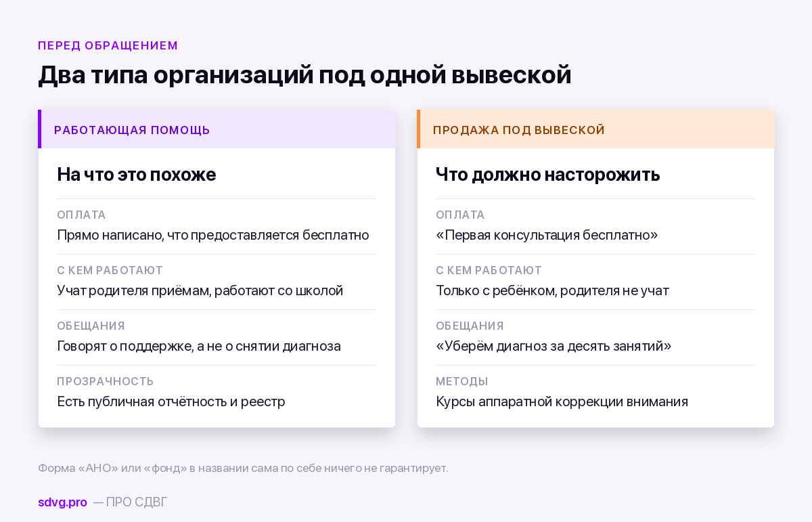Click the title 'Два типа организаций под одной вывеской'
This screenshot has height=522, width=812.
click(304, 75)
